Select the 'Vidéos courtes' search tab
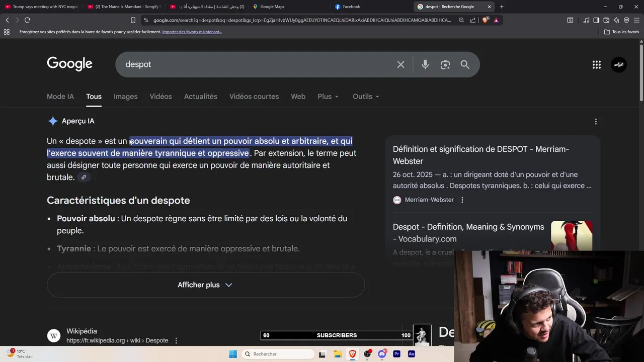The height and width of the screenshot is (362, 644). (x=254, y=97)
